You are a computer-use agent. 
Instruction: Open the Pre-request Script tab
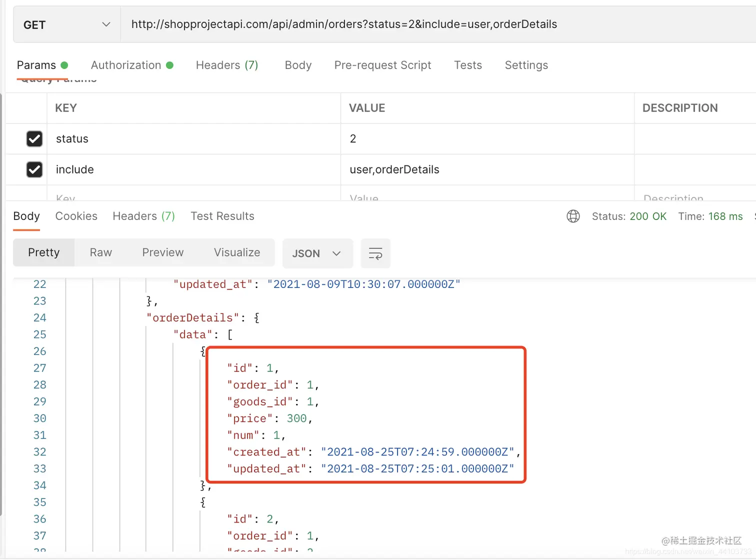pyautogui.click(x=382, y=65)
